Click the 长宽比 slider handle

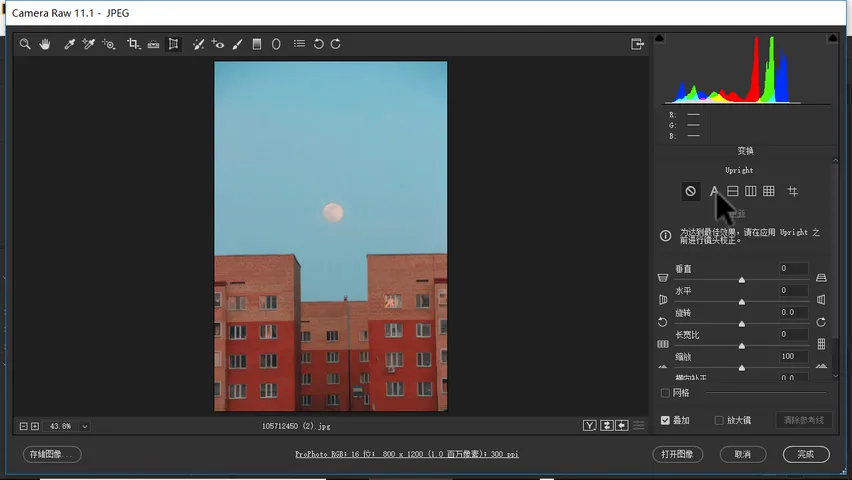tap(742, 346)
